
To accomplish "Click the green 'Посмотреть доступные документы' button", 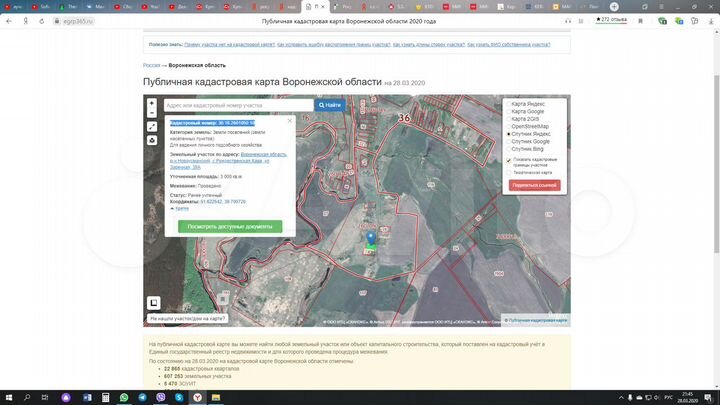I will [x=230, y=227].
